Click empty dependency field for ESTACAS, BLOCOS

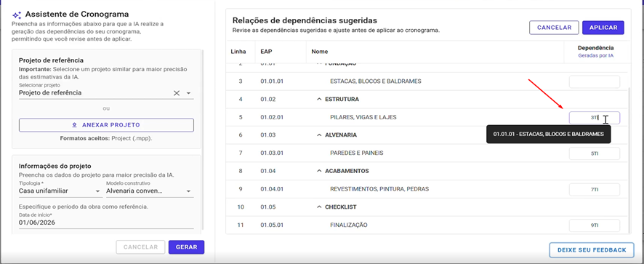pyautogui.click(x=595, y=81)
